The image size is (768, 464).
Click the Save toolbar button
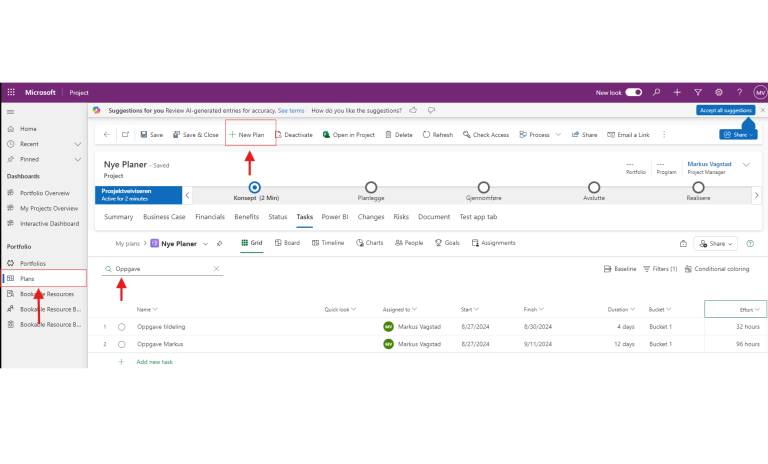[151, 134]
